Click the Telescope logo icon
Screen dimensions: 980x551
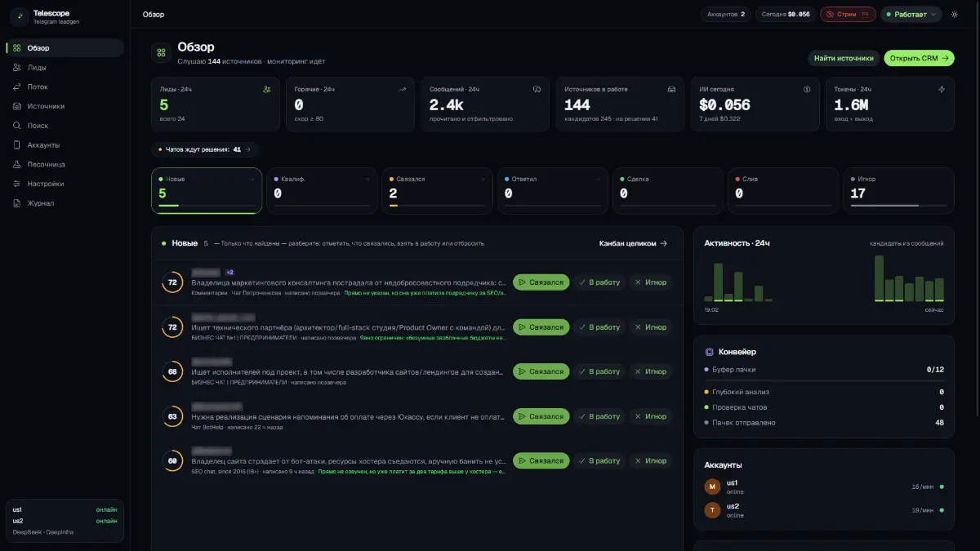click(x=18, y=17)
